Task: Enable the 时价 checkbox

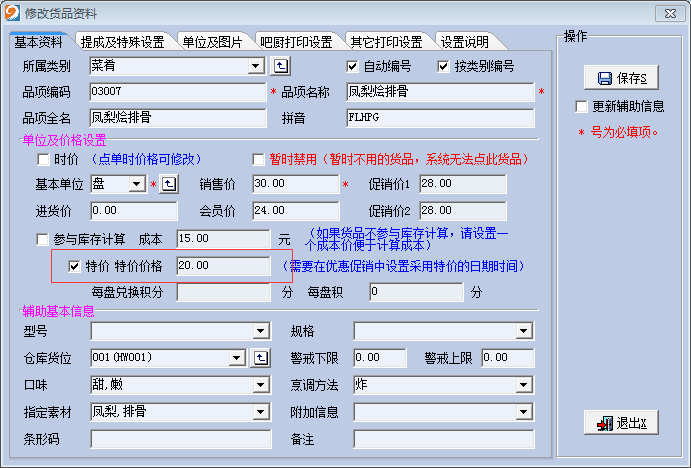Action: point(43,159)
